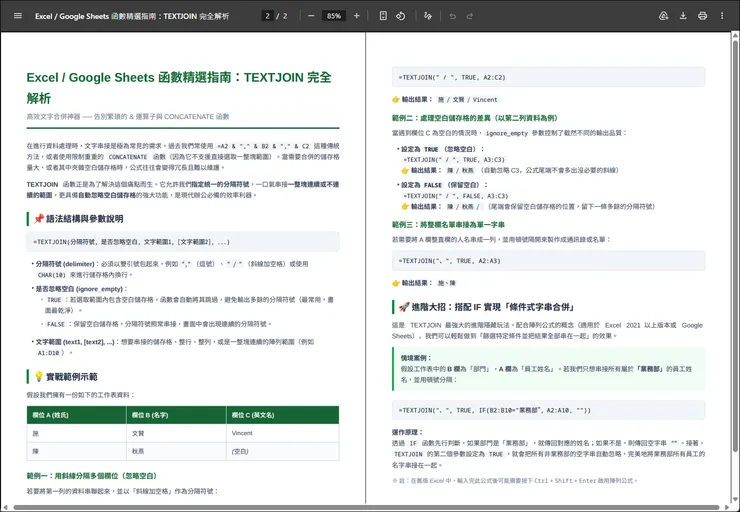Image resolution: width=740 pixels, height=512 pixels.
Task: Click the formula =TEXTJOIN(" / ", FALSE, A3:C3)
Action: (x=455, y=195)
